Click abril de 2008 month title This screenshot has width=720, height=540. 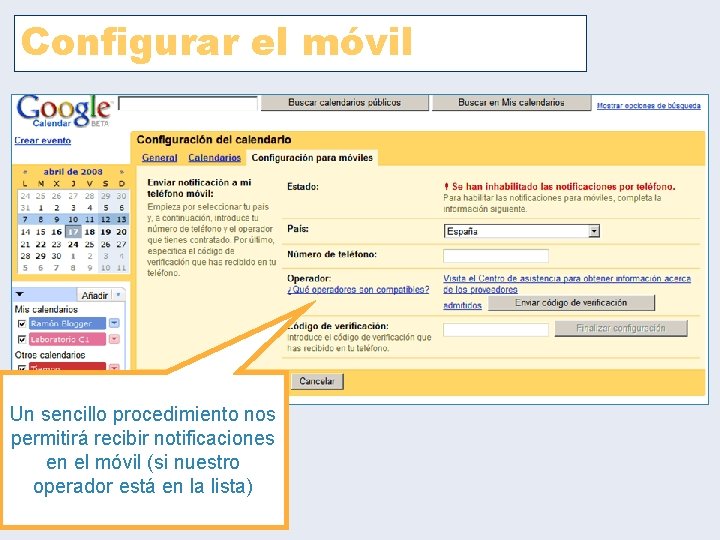tap(73, 172)
